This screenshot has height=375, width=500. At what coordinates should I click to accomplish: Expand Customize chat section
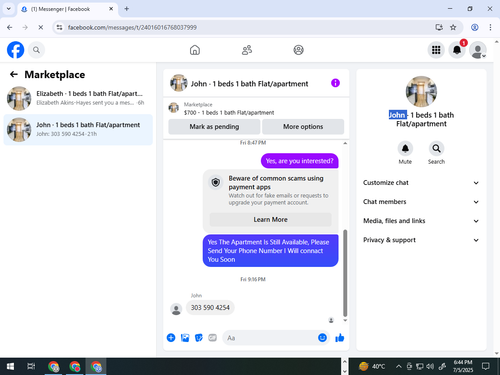(x=421, y=183)
